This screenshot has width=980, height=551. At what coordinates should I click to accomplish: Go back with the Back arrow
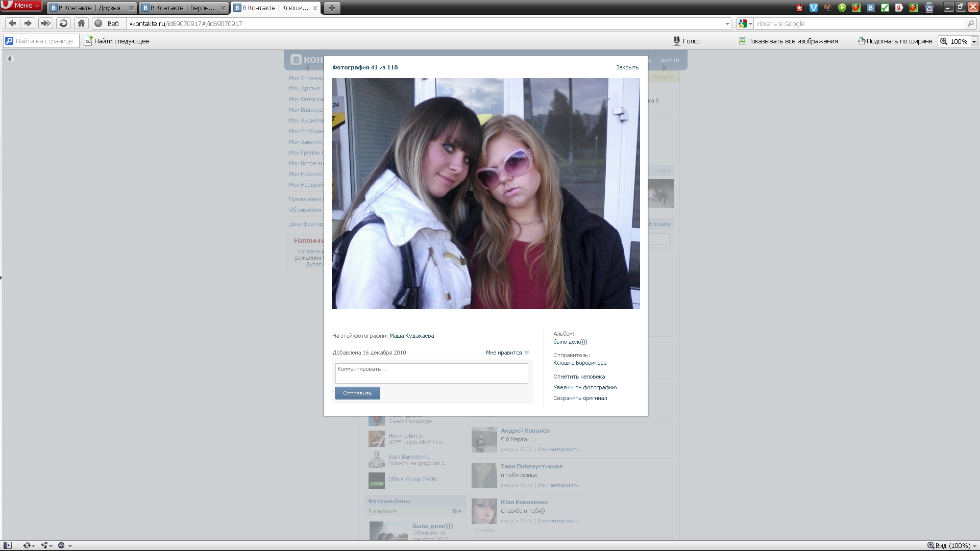point(12,23)
